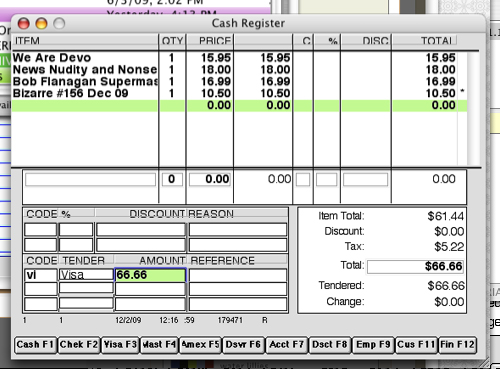Choose the Dsvr F6 tender button

click(x=243, y=345)
